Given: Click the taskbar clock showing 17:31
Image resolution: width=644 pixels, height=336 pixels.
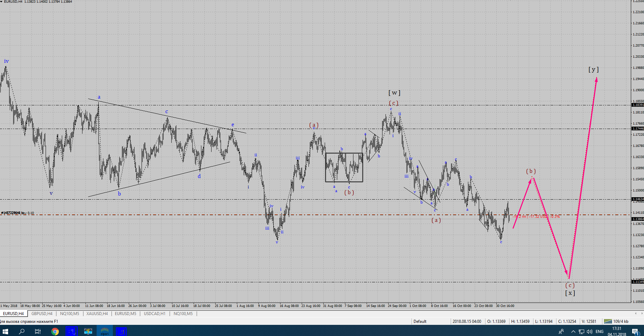Looking at the screenshot, I should click(617, 331).
